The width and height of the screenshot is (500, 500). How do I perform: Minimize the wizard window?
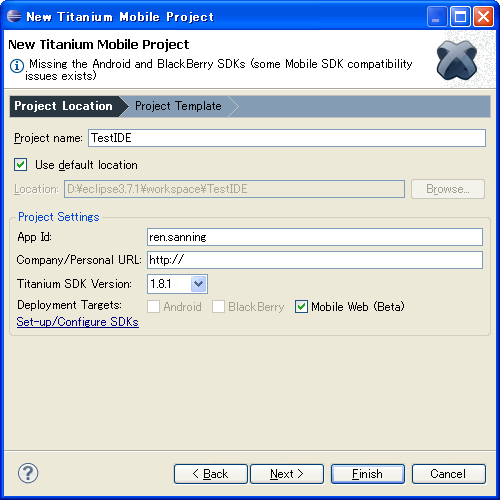[x=437, y=17]
